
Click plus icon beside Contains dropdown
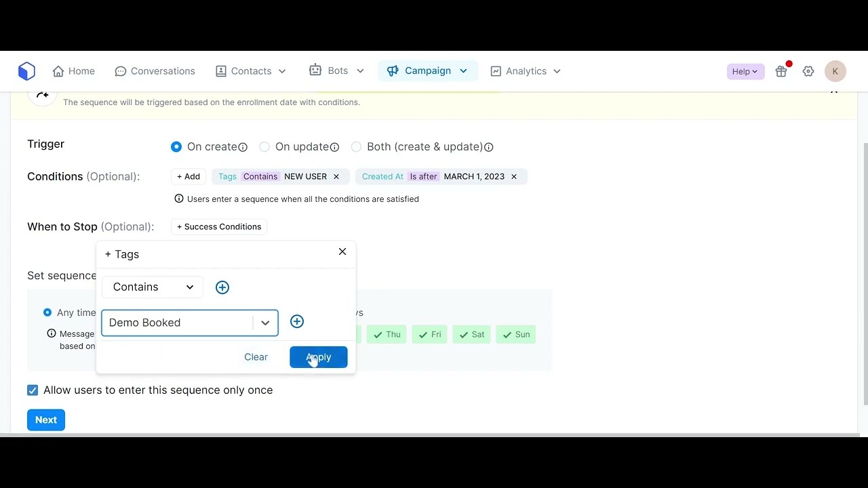point(222,287)
